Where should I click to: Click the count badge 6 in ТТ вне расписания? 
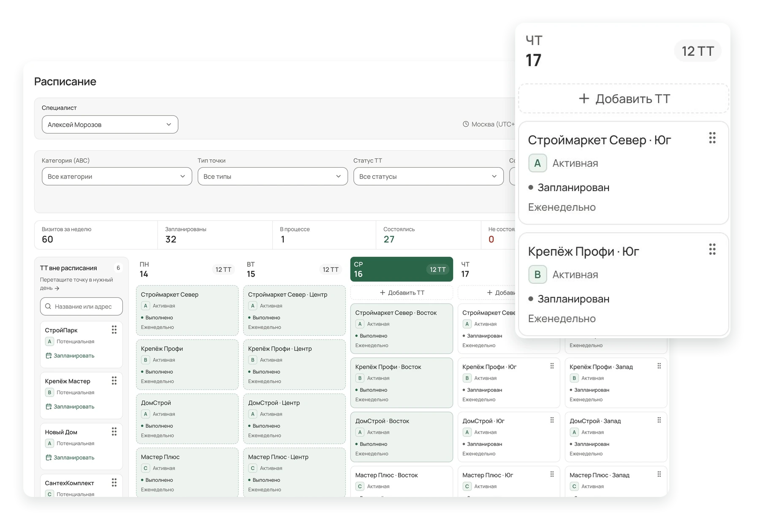pyautogui.click(x=118, y=268)
